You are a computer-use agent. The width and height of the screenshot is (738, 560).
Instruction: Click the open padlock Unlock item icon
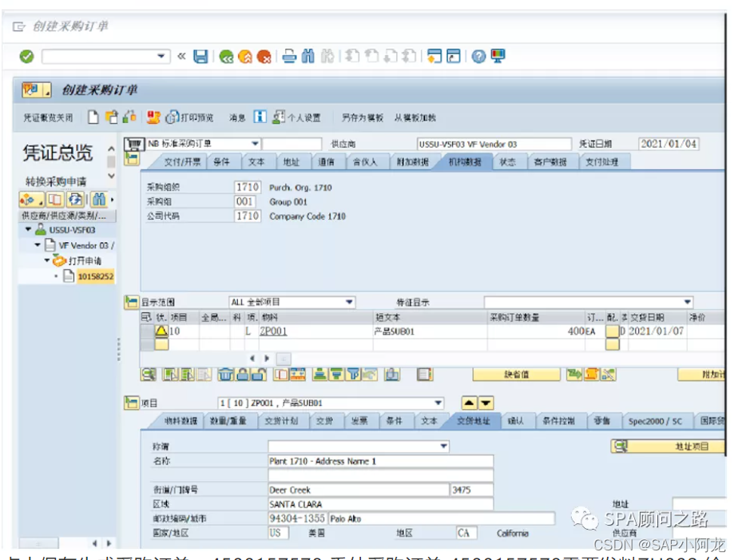pyautogui.click(x=259, y=375)
